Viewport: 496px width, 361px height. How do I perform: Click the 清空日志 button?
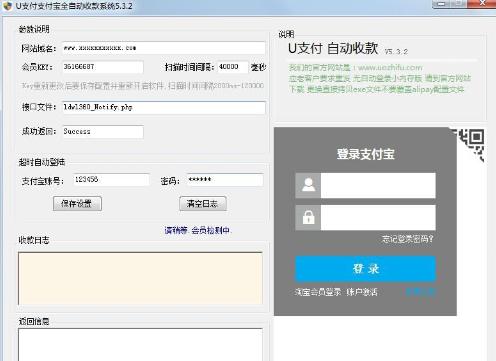pos(203,203)
